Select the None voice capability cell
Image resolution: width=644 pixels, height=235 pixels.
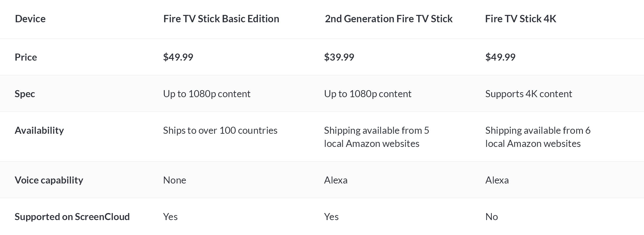point(174,180)
